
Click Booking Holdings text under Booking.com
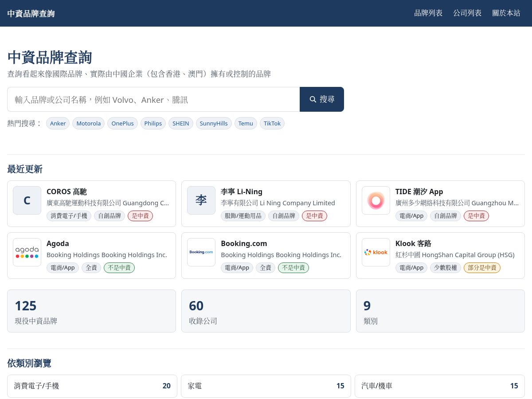[x=281, y=255]
